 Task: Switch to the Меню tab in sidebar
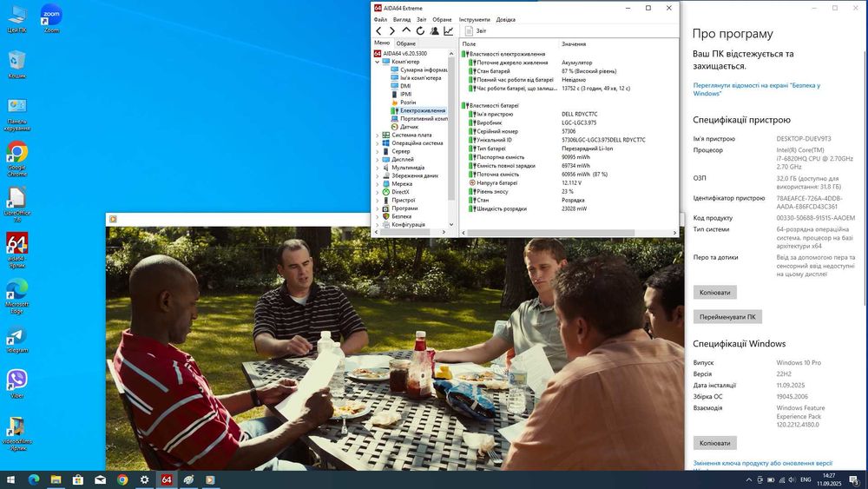coord(382,43)
